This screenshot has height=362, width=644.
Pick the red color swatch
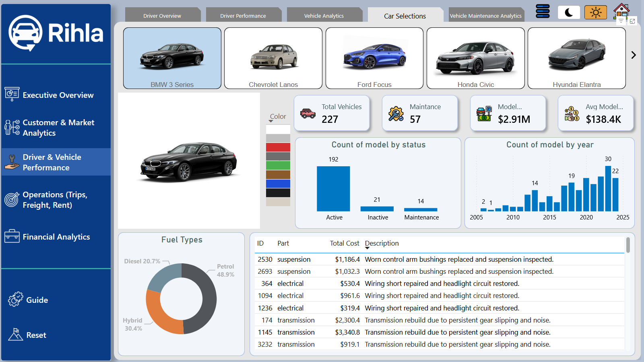(x=278, y=147)
